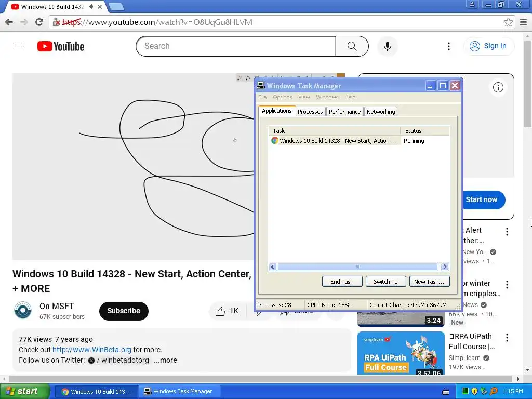
Task: Open the WinBeta.org link
Action: coord(91,350)
